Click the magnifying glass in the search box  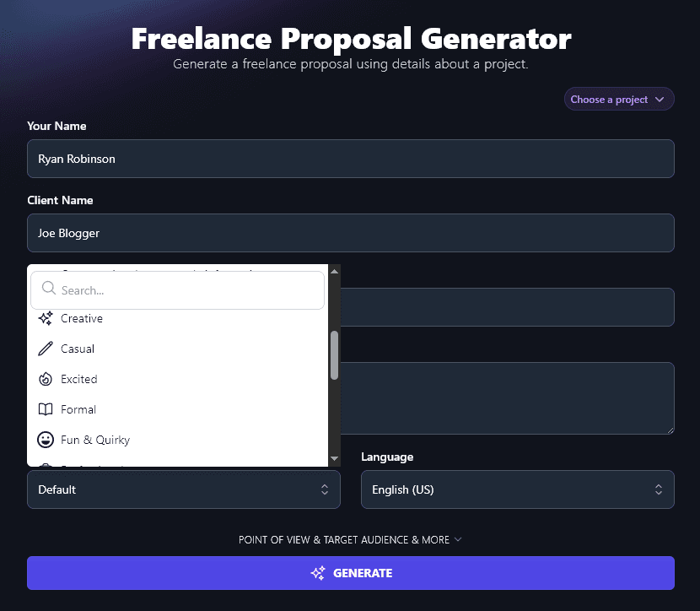(x=47, y=289)
